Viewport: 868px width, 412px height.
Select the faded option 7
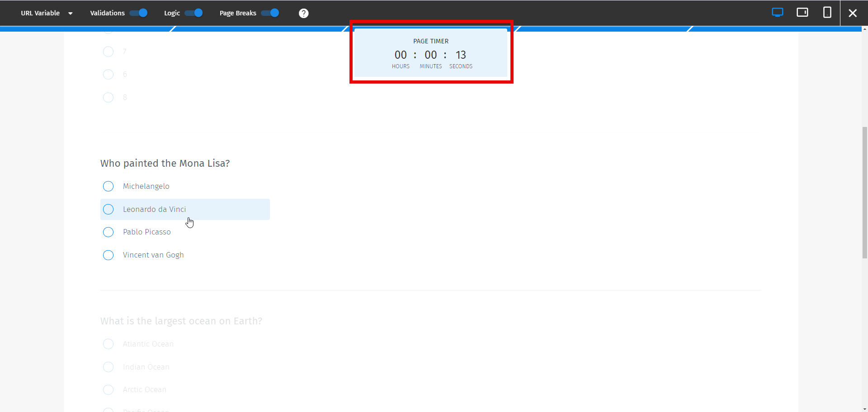pos(108,51)
